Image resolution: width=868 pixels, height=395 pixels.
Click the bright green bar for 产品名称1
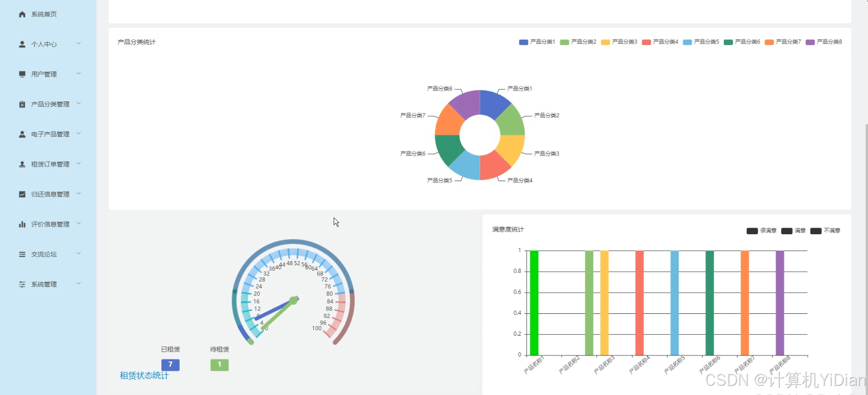(x=534, y=303)
